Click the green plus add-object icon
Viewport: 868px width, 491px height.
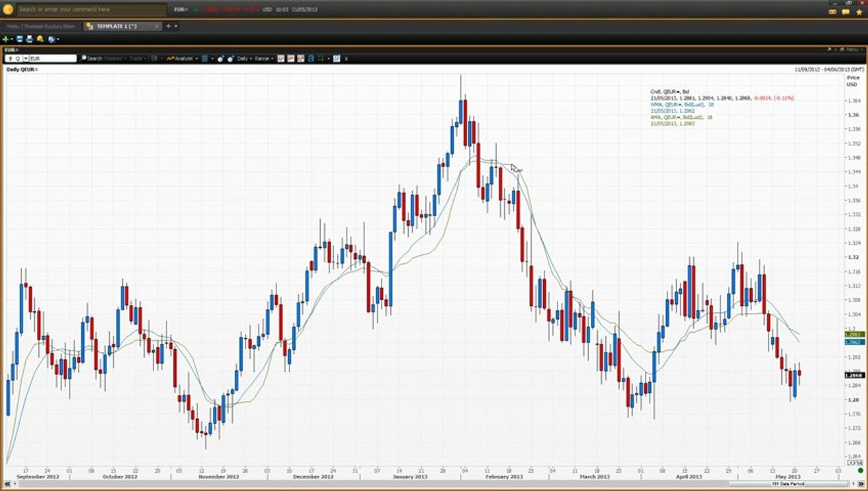pos(5,40)
